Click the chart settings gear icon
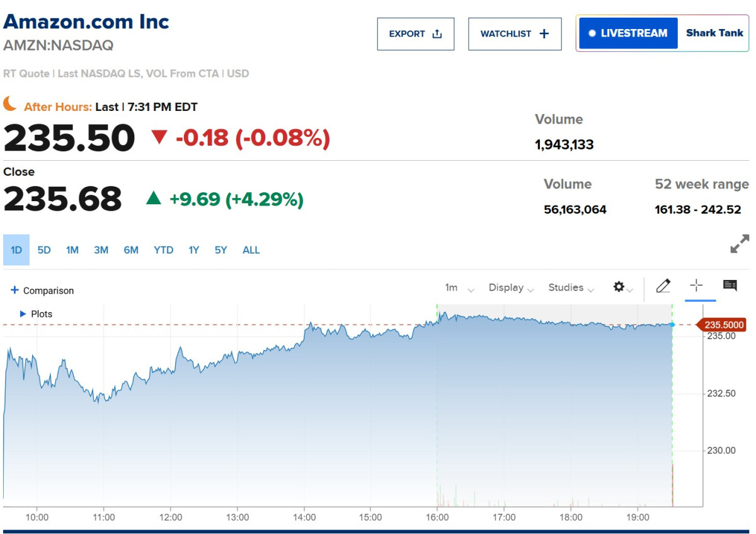Viewport: 756px width, 534px height. (619, 287)
